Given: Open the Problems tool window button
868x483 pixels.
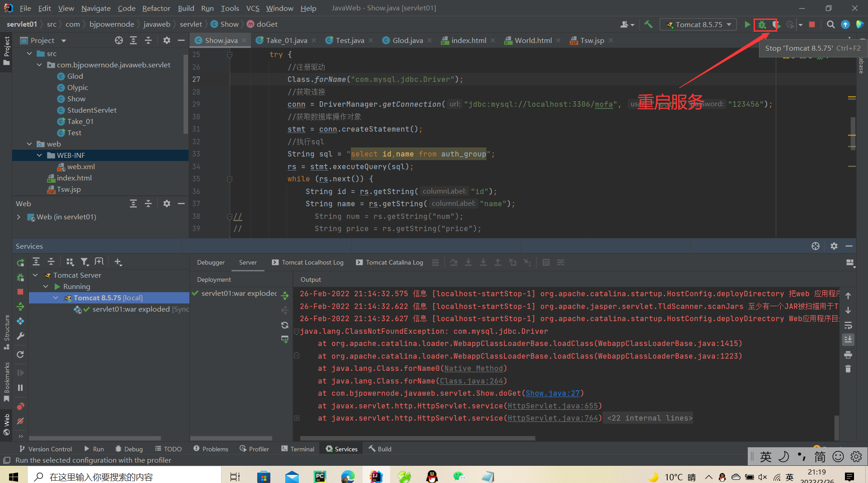Looking at the screenshot, I should (x=211, y=449).
